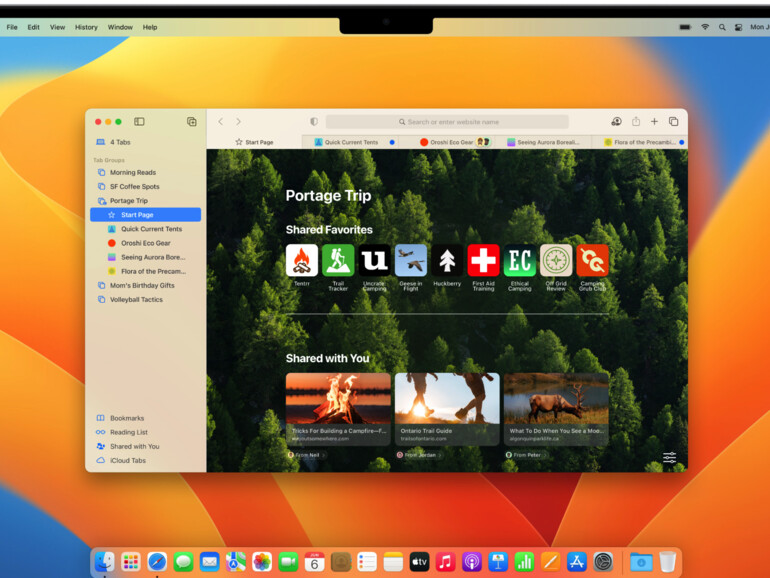Launch Messages from the Dock
The image size is (770, 578).
pos(183,561)
